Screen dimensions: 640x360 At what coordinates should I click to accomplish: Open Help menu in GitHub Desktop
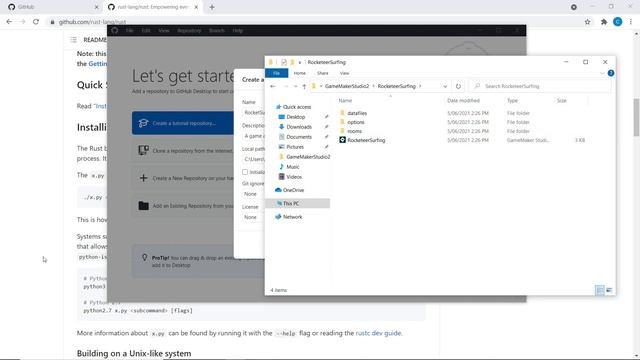[x=238, y=31]
